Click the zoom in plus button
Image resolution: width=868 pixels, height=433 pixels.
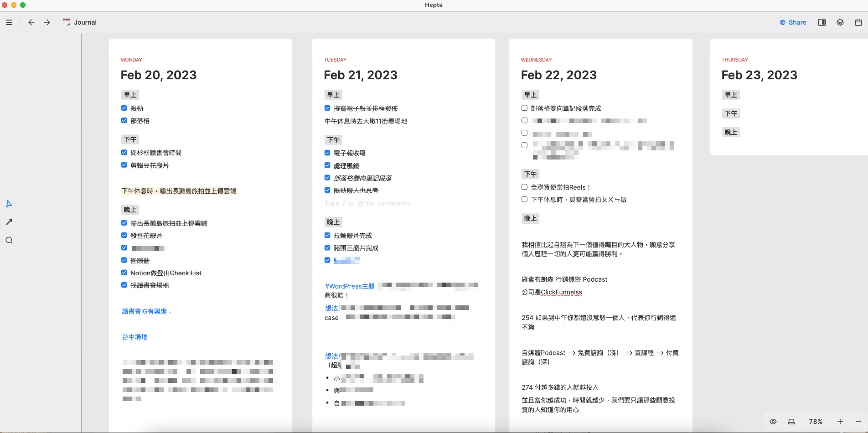point(840,422)
